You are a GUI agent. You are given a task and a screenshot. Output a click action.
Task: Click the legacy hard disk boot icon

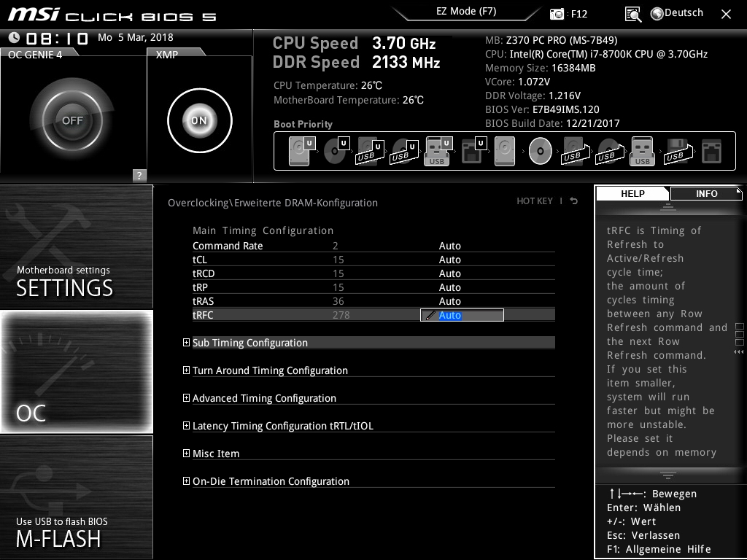pyautogui.click(x=505, y=152)
